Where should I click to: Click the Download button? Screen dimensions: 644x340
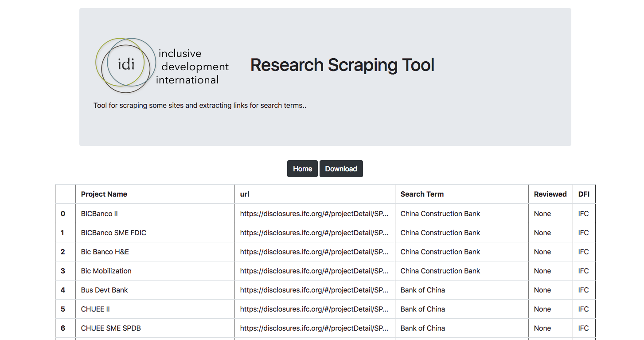(x=341, y=169)
